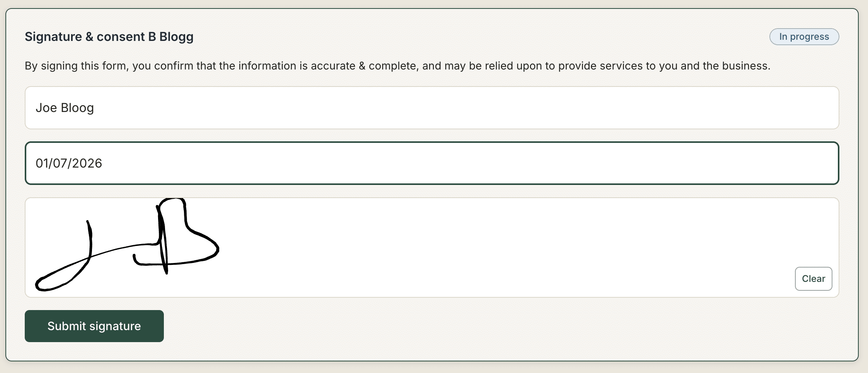The height and width of the screenshot is (373, 868).
Task: Focus the name field containing Joe Bloog
Action: click(x=432, y=108)
